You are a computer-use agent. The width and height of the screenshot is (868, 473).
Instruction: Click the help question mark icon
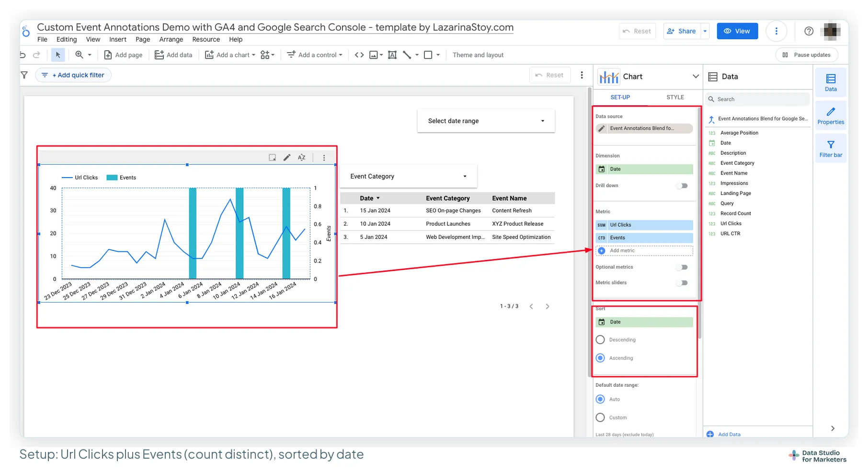tap(809, 31)
